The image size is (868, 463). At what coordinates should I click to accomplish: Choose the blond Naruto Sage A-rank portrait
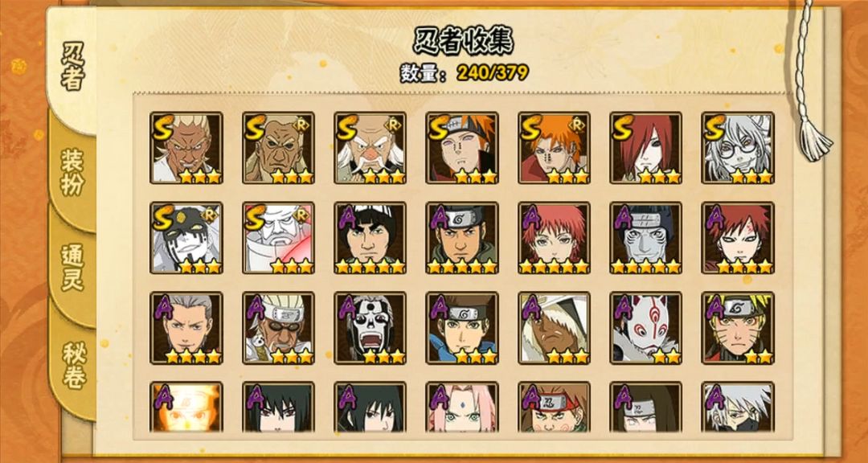738,328
